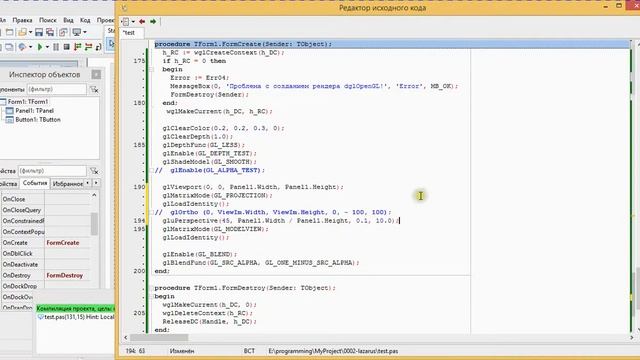Click the view forms icon in second toolbar row
Viewport: 640px width, 360px height.
tap(9, 47)
